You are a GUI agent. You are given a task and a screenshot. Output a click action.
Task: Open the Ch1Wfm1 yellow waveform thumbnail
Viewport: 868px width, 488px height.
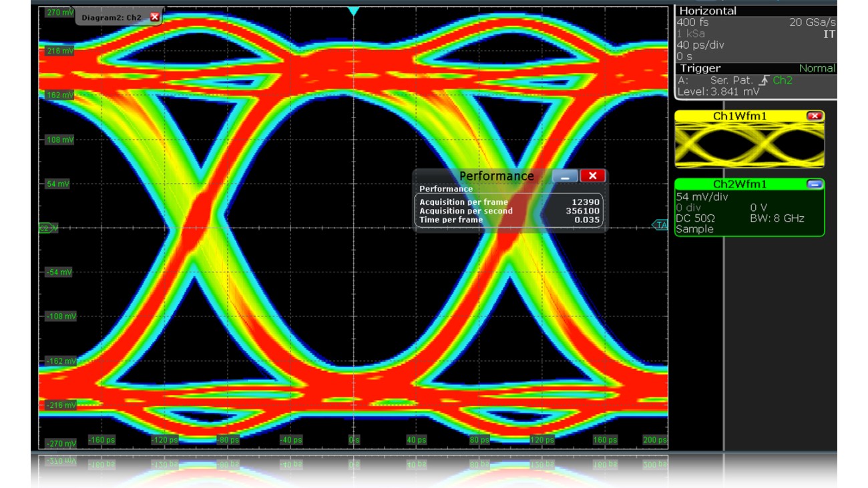point(749,144)
